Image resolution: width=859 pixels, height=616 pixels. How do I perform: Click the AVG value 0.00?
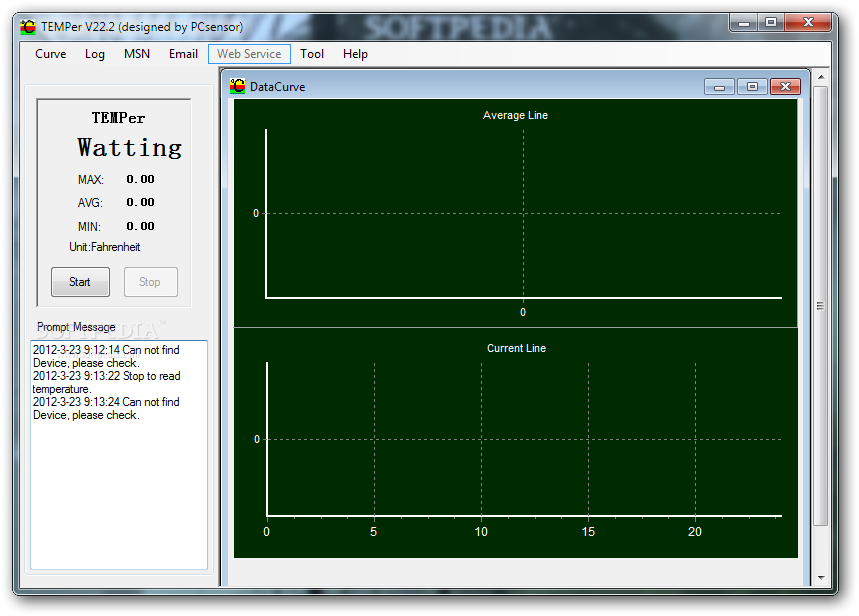140,202
